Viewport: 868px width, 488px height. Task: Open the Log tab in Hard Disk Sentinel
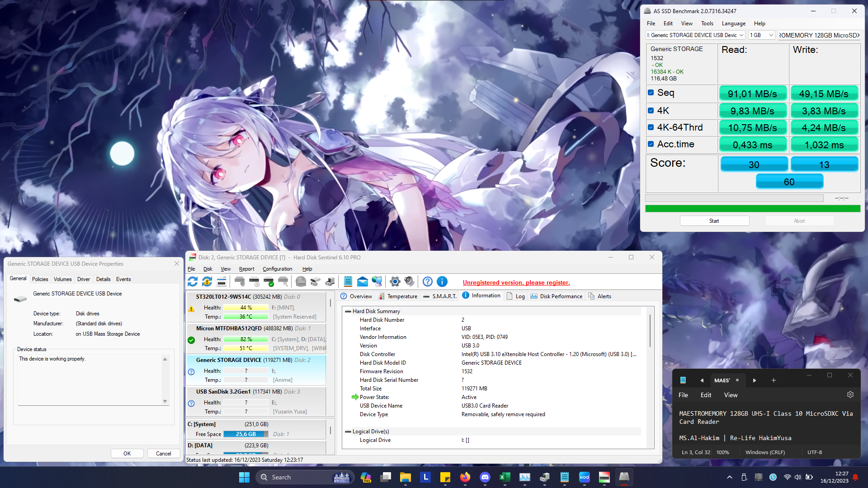click(x=516, y=296)
